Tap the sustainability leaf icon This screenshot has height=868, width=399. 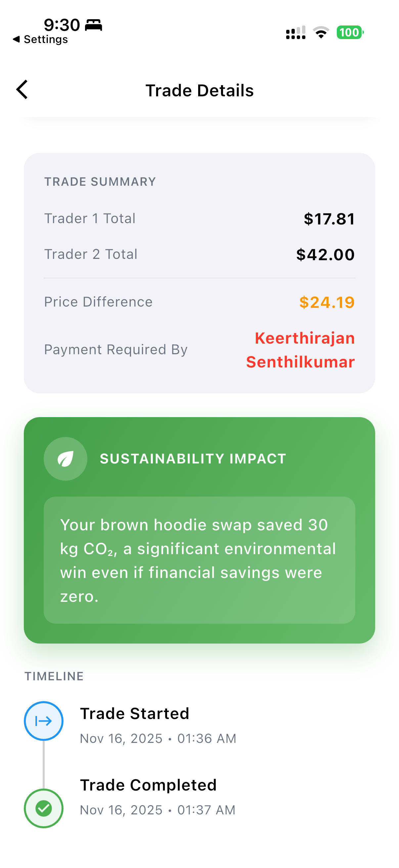click(65, 458)
